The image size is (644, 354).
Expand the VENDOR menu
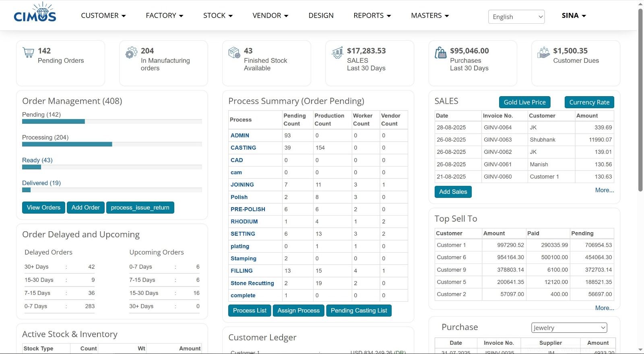[x=270, y=16]
